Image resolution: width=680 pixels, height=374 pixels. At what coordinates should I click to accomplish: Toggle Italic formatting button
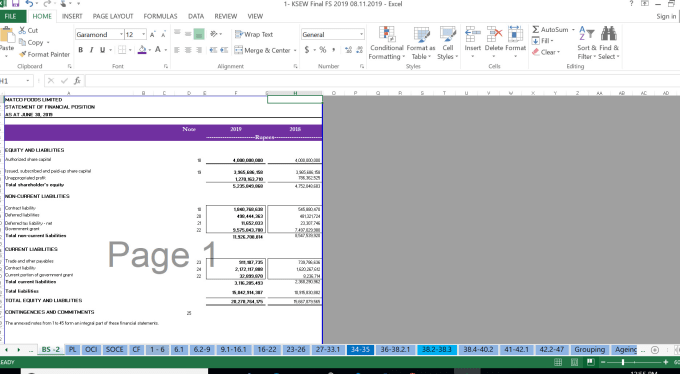click(x=92, y=50)
